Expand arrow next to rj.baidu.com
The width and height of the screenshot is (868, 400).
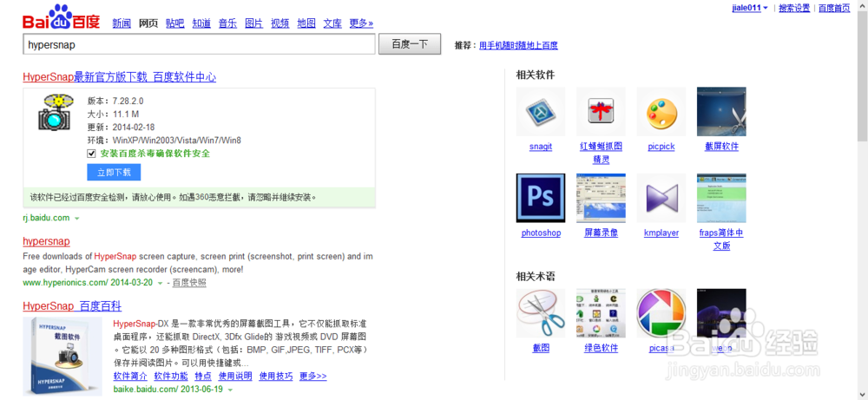pyautogui.click(x=77, y=219)
